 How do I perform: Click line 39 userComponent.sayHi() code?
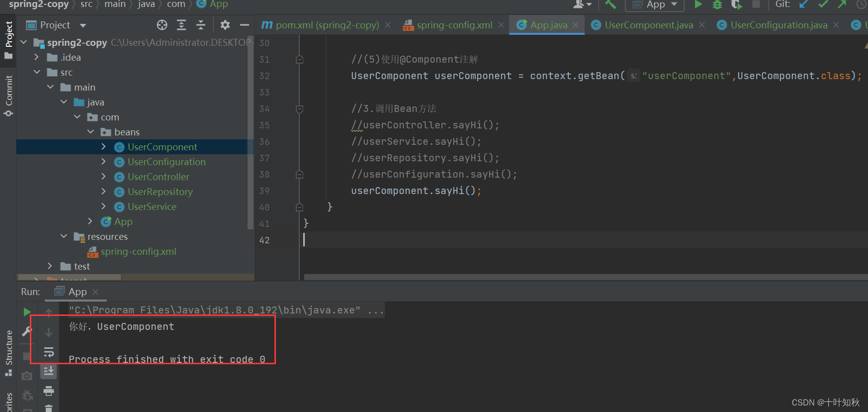pos(416,191)
